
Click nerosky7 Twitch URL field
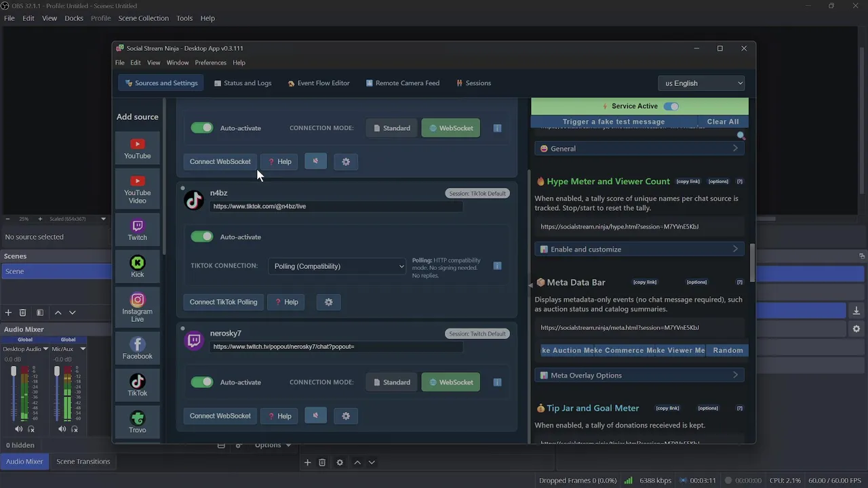pos(336,346)
